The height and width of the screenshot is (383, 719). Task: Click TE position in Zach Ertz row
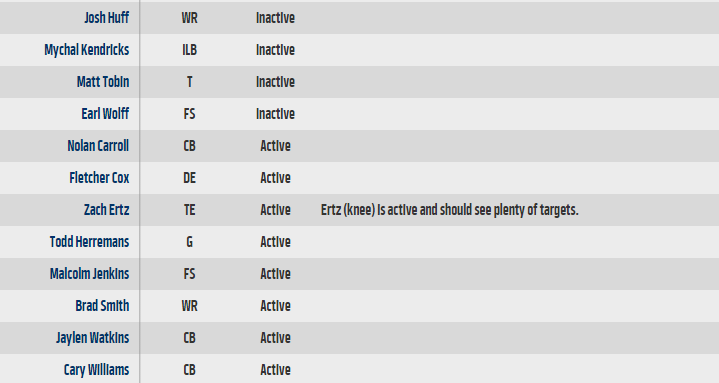[x=189, y=210]
